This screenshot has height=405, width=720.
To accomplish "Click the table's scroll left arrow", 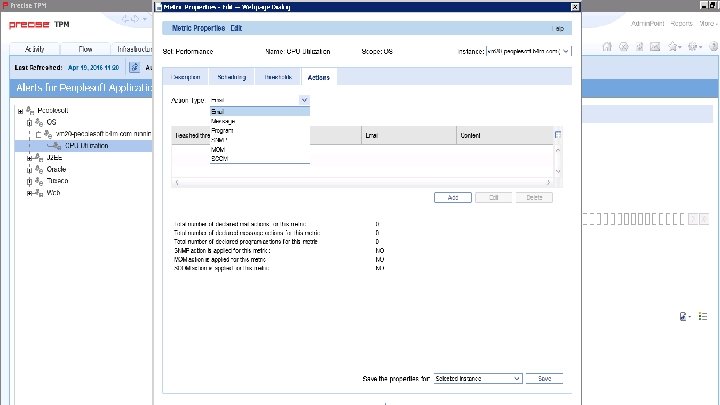I will tap(177, 183).
